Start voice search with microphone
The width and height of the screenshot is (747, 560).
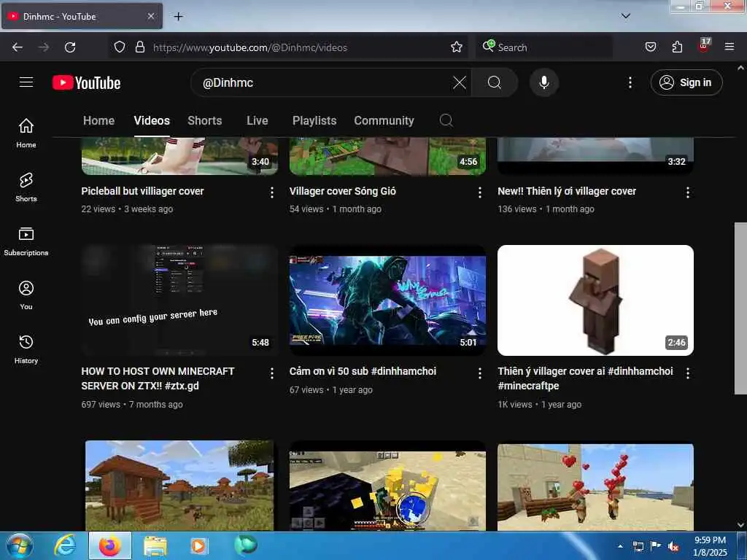[543, 82]
